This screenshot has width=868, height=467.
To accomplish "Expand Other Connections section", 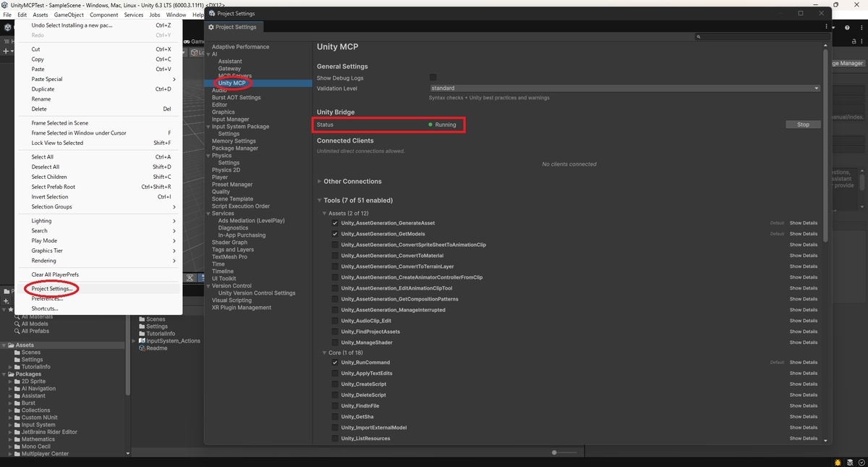I will click(x=320, y=182).
